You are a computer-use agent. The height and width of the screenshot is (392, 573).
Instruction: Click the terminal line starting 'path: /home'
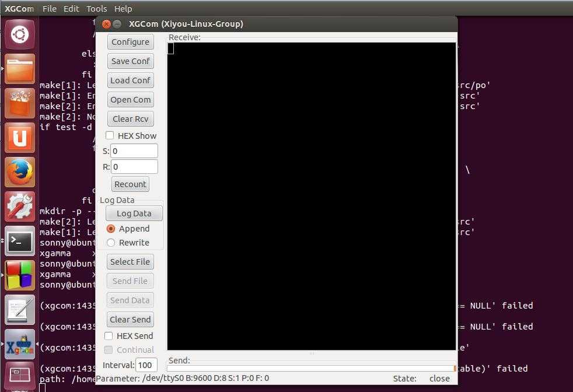click(x=67, y=379)
